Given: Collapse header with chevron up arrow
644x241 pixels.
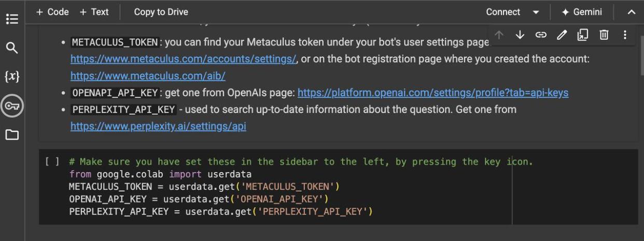Looking at the screenshot, I should point(631,12).
